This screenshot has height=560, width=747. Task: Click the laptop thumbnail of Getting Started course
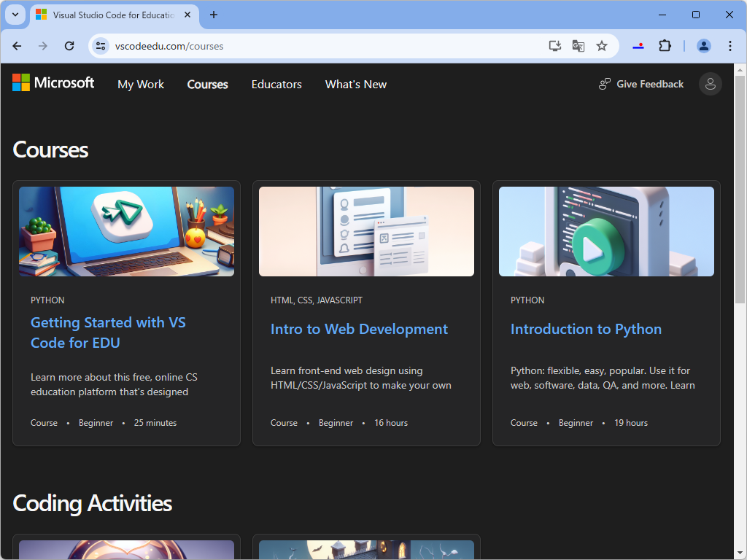(x=126, y=231)
